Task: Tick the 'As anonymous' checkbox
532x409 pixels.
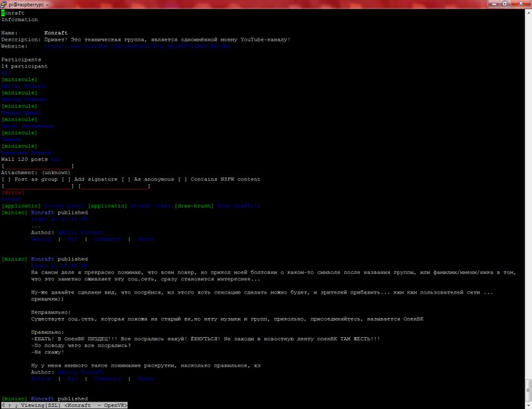Action: 126,179
